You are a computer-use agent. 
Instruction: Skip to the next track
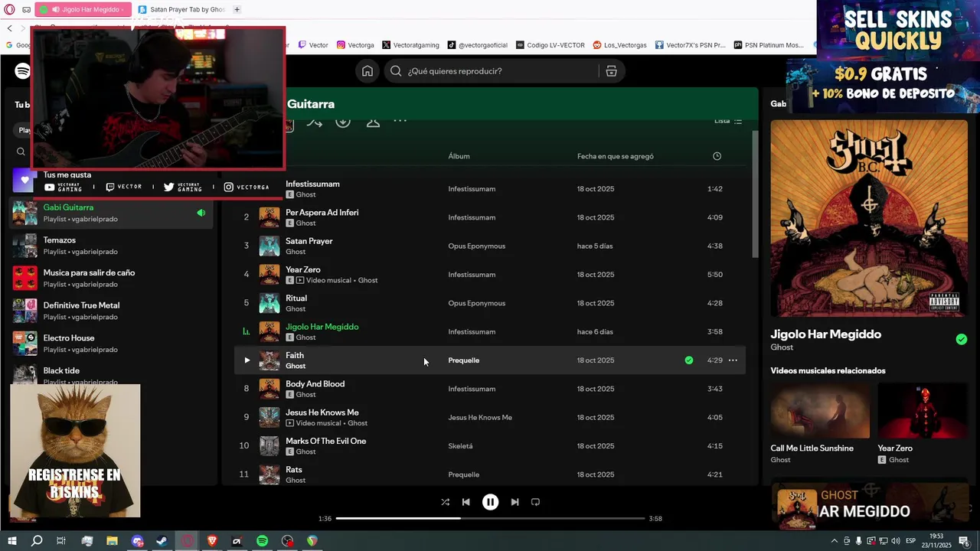pos(514,502)
